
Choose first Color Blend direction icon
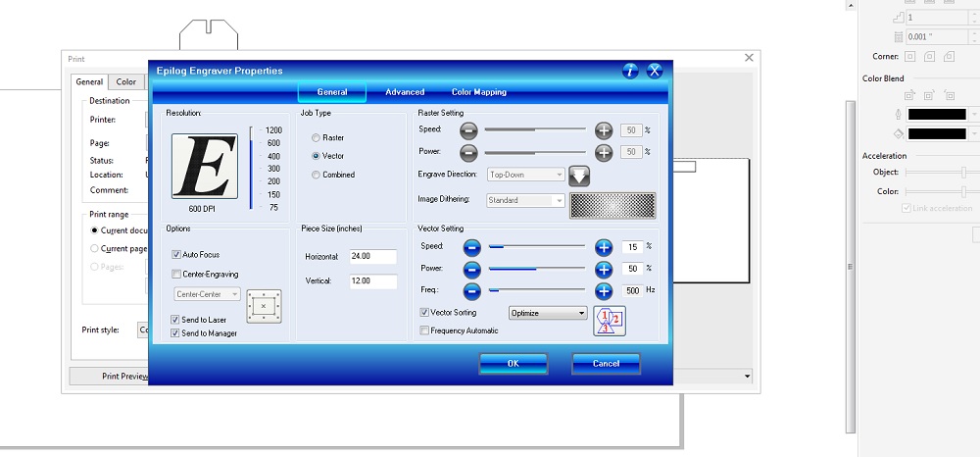pyautogui.click(x=910, y=95)
